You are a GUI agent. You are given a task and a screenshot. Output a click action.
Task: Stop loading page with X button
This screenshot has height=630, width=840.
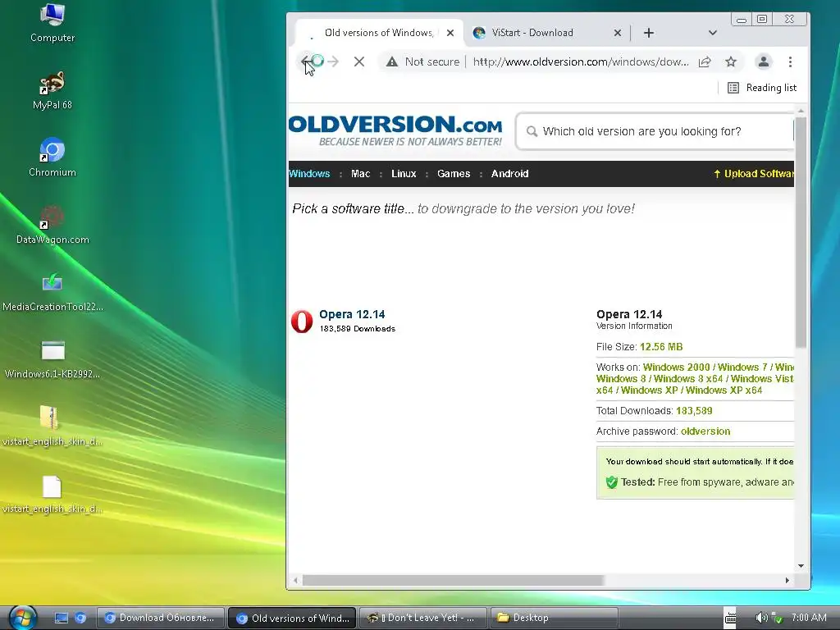(x=359, y=62)
